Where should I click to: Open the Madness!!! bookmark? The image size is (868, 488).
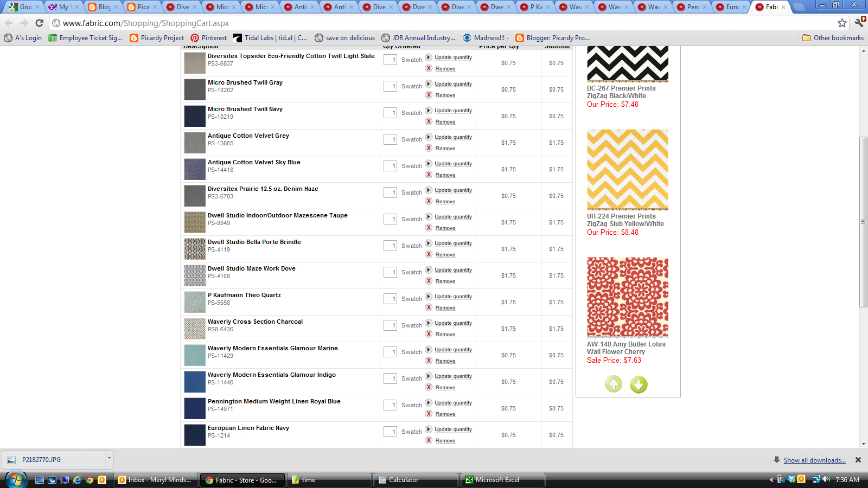486,38
